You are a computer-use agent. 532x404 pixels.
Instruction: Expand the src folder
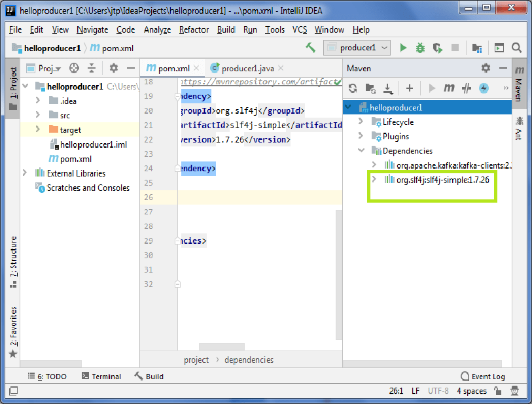(x=38, y=115)
